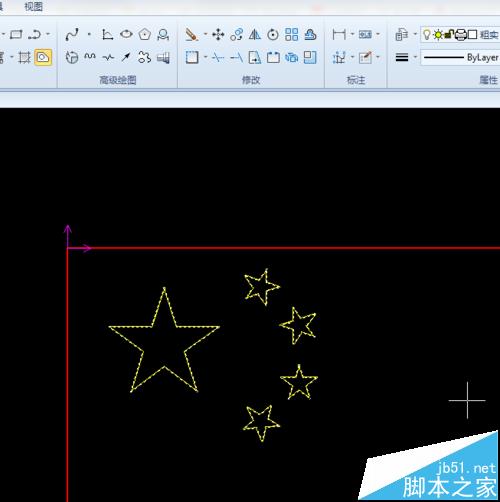Image resolution: width=500 pixels, height=502 pixels.
Task: Select the circular arc fit tool
Action: [x=72, y=58]
